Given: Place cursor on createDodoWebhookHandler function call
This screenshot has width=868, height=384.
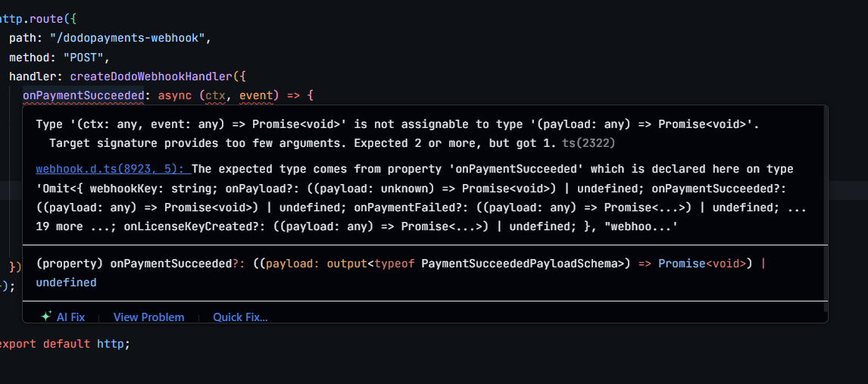Looking at the screenshot, I should click(151, 76).
